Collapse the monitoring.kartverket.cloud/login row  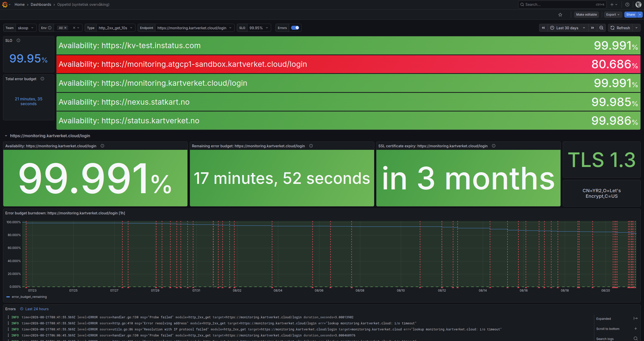(x=6, y=136)
